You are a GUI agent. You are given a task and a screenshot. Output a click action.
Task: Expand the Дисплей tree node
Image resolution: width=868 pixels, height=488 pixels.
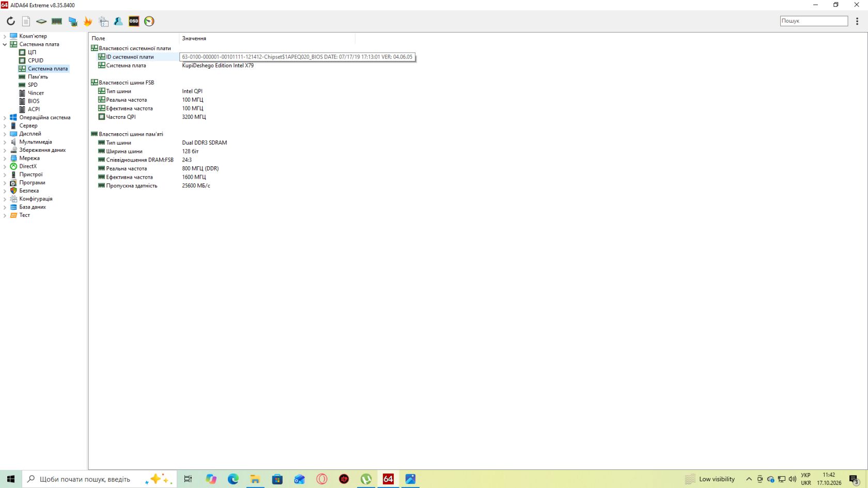pyautogui.click(x=5, y=134)
